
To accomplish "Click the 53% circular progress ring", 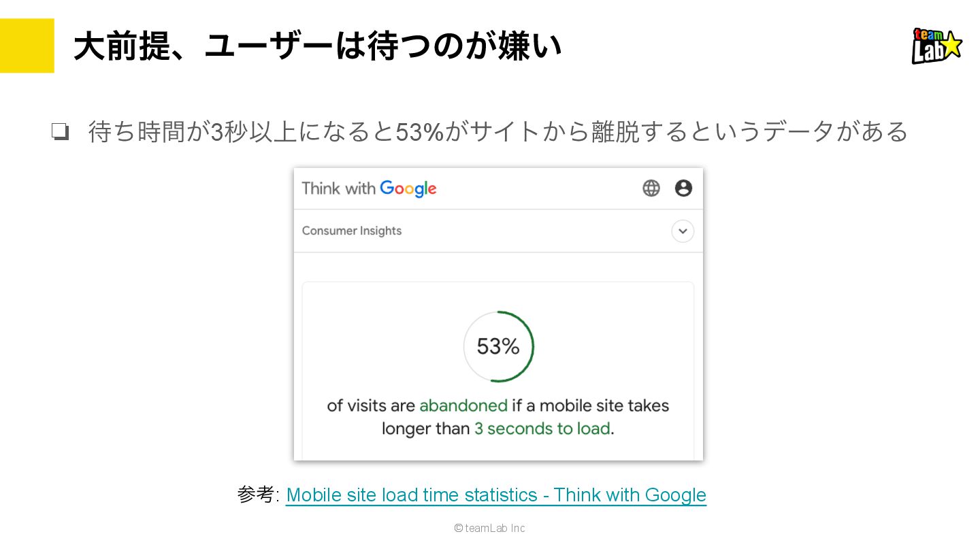I will coord(498,346).
